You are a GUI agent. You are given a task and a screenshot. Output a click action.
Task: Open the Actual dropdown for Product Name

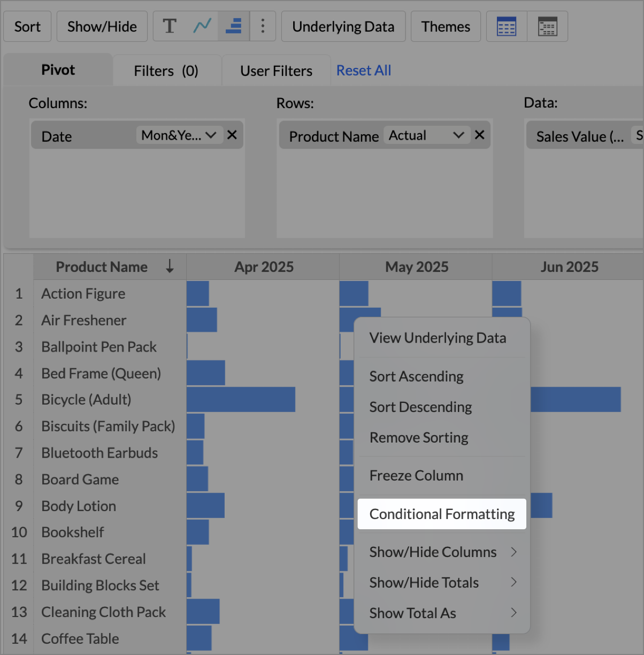click(x=426, y=135)
